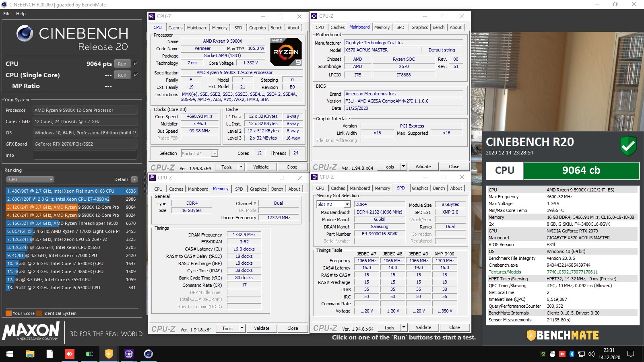Screen dimensions: 644x362
Task: Open the Cinebench File menu
Action: 7,14
